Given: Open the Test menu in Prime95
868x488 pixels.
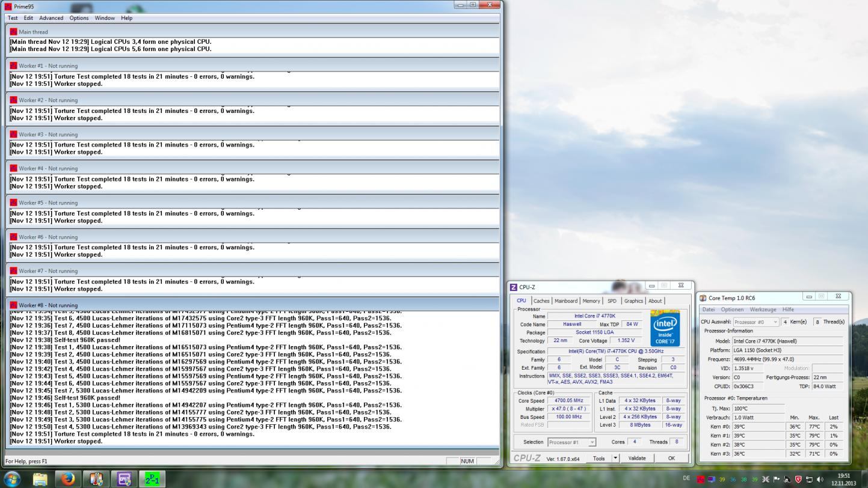Looking at the screenshot, I should pos(13,18).
